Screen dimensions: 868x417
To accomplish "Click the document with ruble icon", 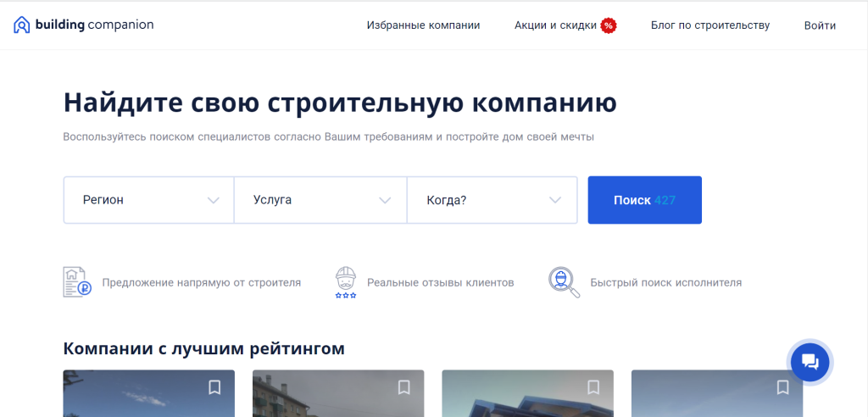I will (77, 282).
